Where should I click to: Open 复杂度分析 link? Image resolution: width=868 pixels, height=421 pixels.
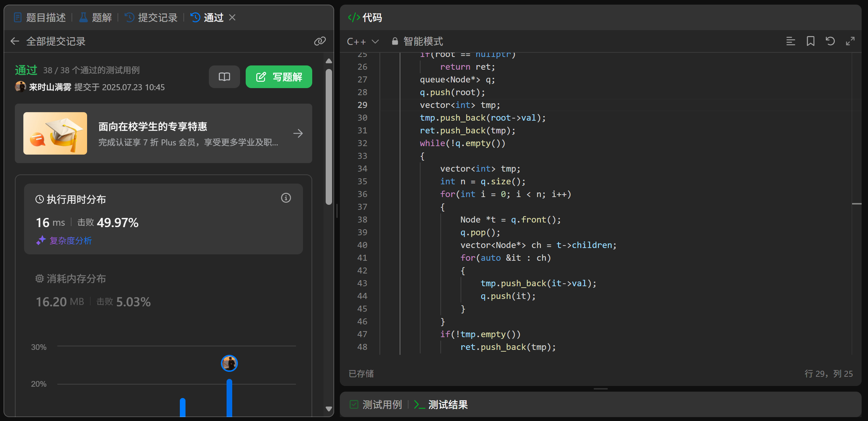pyautogui.click(x=70, y=241)
